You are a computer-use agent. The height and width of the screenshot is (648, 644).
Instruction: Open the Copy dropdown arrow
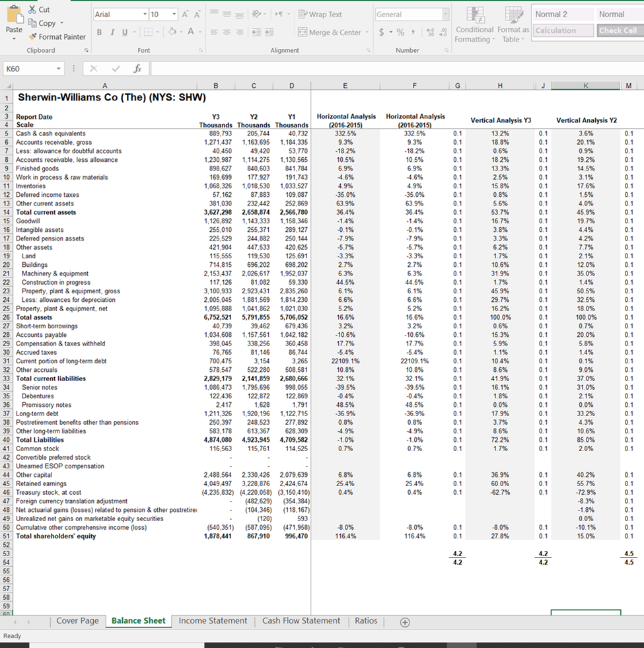click(x=62, y=23)
